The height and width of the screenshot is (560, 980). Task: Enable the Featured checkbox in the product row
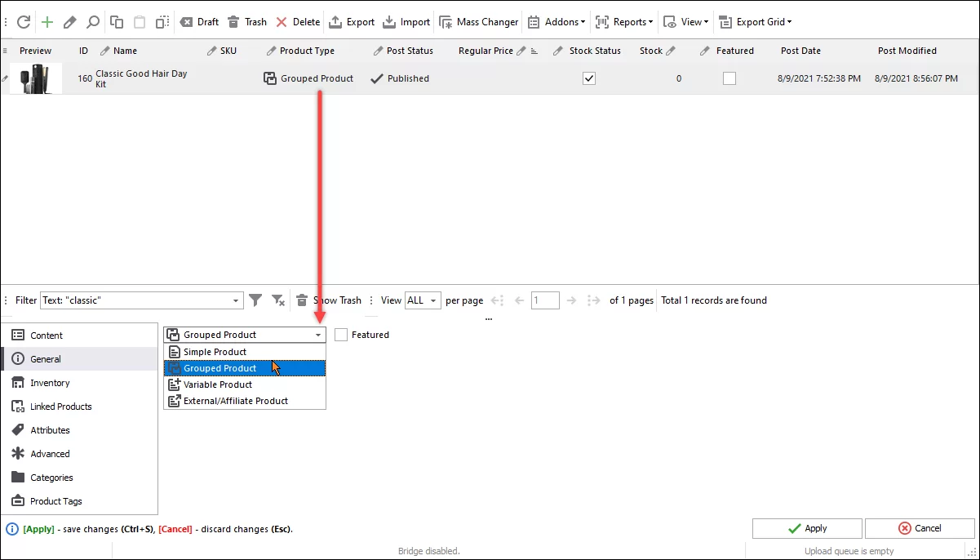(x=729, y=78)
